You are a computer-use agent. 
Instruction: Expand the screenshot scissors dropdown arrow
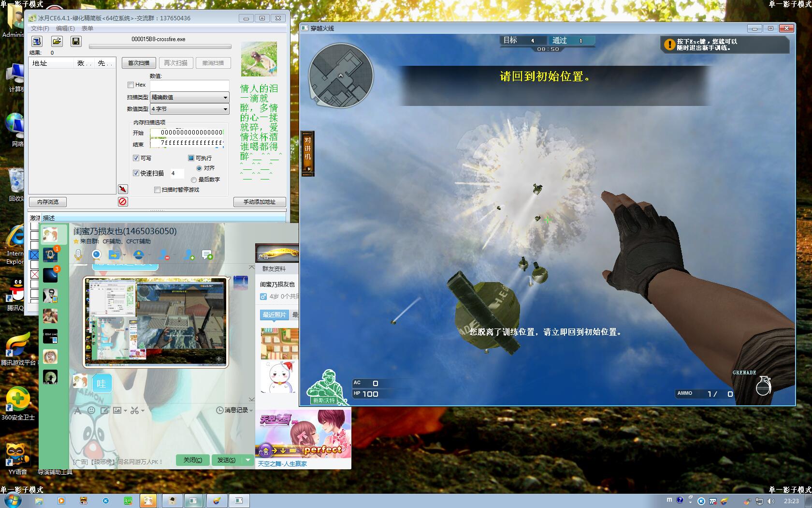[x=143, y=411]
